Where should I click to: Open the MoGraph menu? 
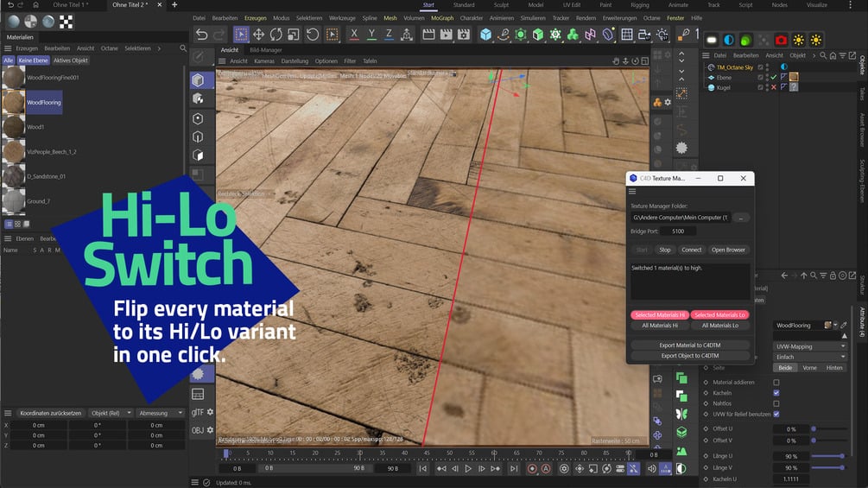tap(441, 18)
